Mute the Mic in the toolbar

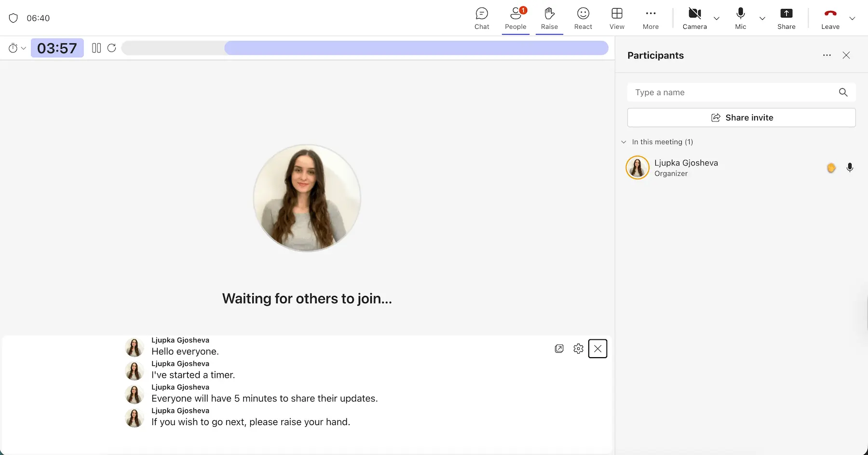point(740,18)
